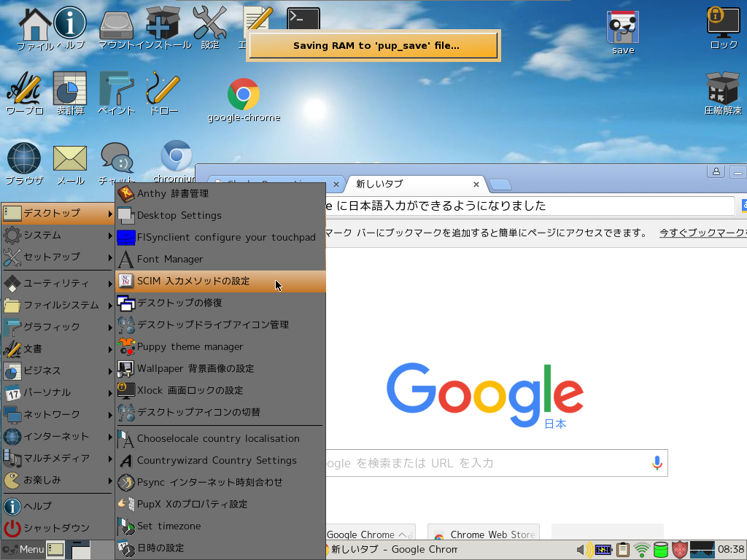The image size is (747, 560).
Task: Expand the デスクトップ menu category
Action: [58, 213]
